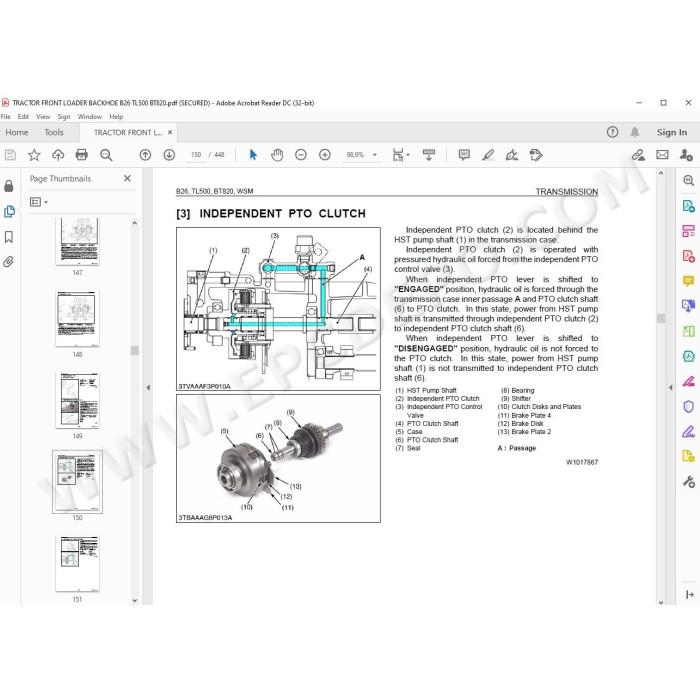Toggle the Page Thumbnails sidebar icon

click(x=9, y=211)
